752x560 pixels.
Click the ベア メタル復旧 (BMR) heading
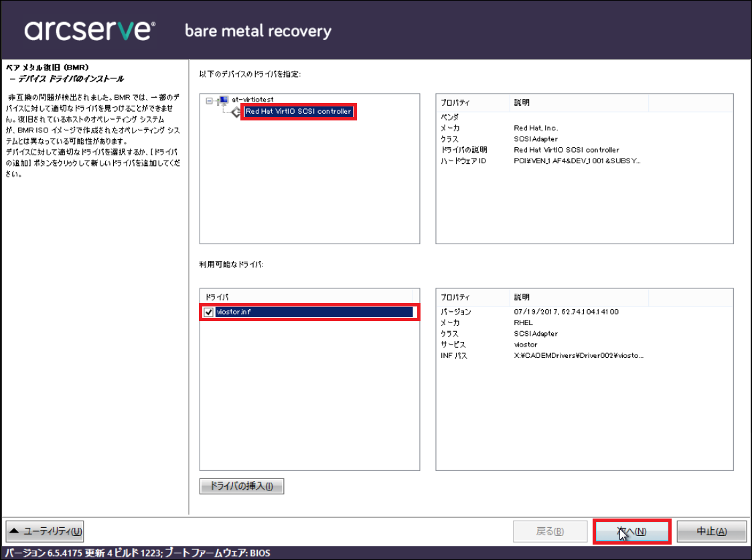tap(48, 68)
